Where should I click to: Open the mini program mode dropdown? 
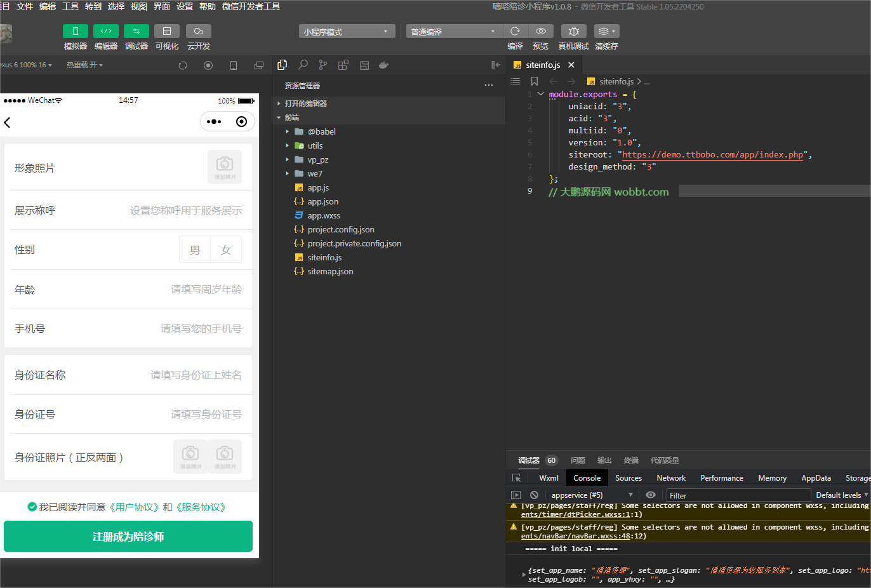[347, 32]
